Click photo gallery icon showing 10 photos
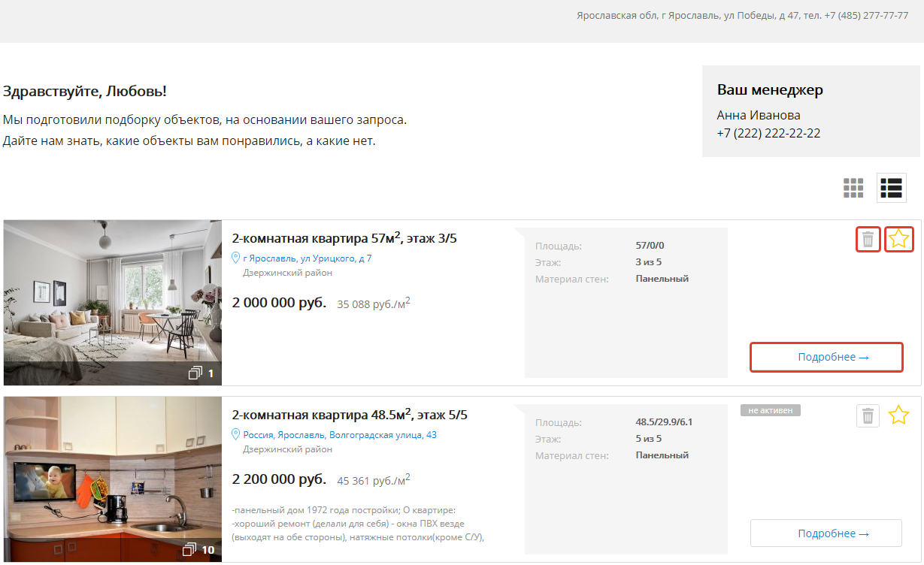The image size is (924, 565). coord(190,549)
